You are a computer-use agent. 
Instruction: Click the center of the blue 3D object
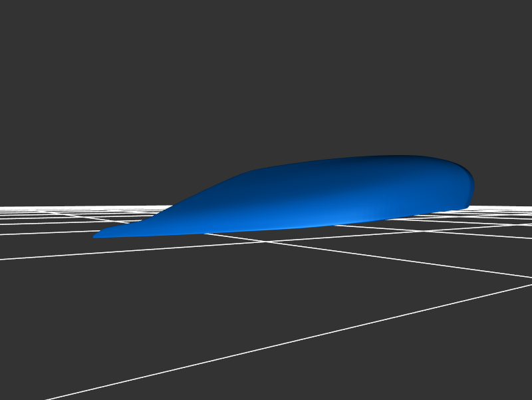coord(299,196)
